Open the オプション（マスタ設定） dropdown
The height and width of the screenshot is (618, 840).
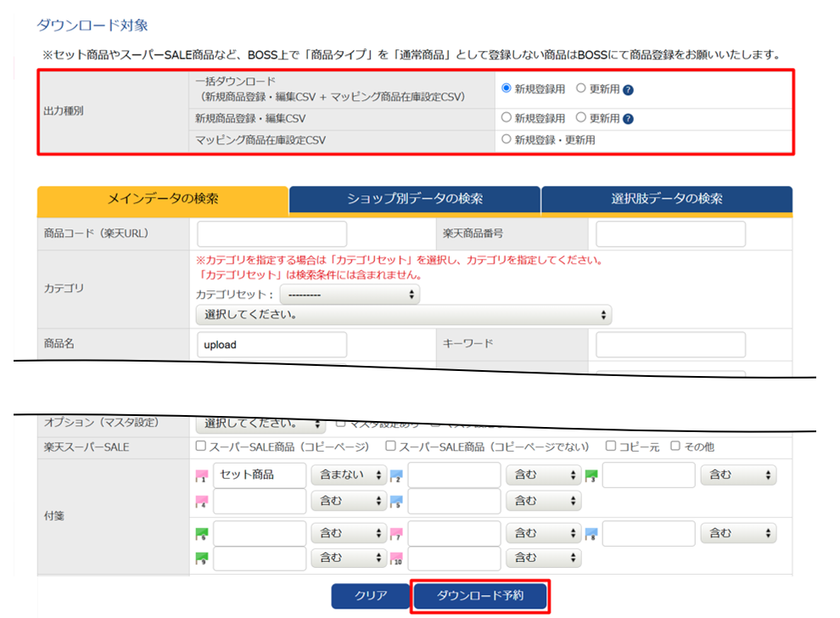(260, 424)
